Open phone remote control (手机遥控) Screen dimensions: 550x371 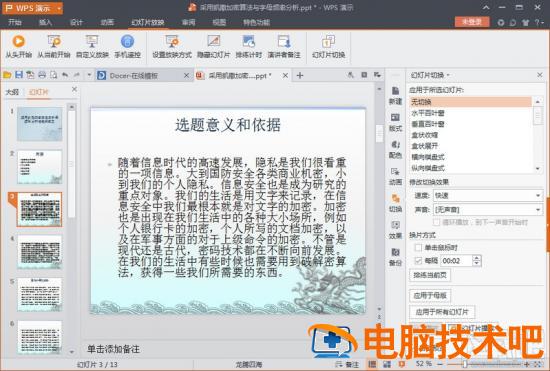tap(127, 46)
